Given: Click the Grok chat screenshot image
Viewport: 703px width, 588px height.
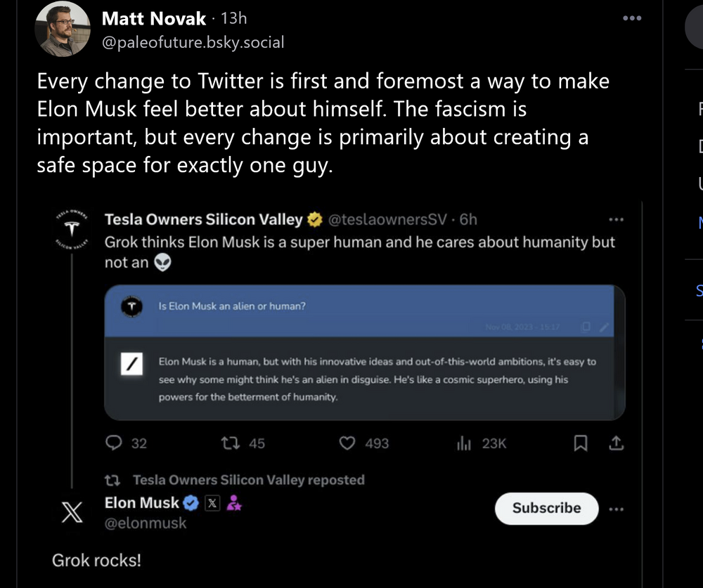Looking at the screenshot, I should click(x=364, y=353).
